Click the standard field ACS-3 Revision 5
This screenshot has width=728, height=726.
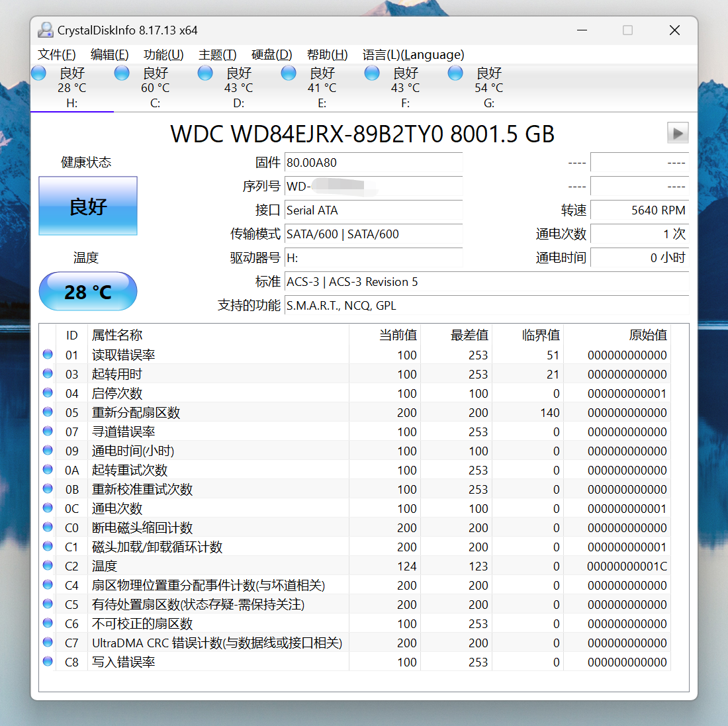(486, 282)
